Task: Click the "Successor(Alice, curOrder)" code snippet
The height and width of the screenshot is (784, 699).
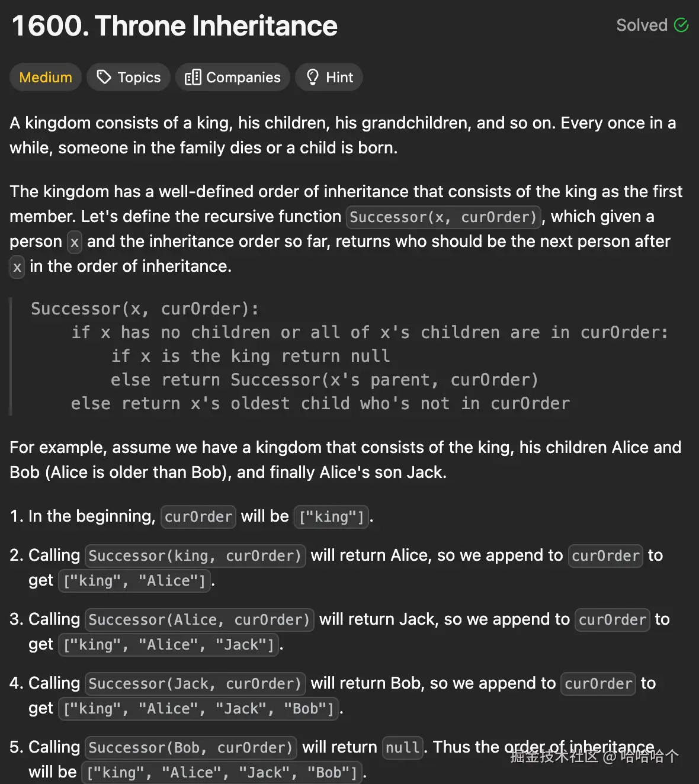Action: pos(199,620)
